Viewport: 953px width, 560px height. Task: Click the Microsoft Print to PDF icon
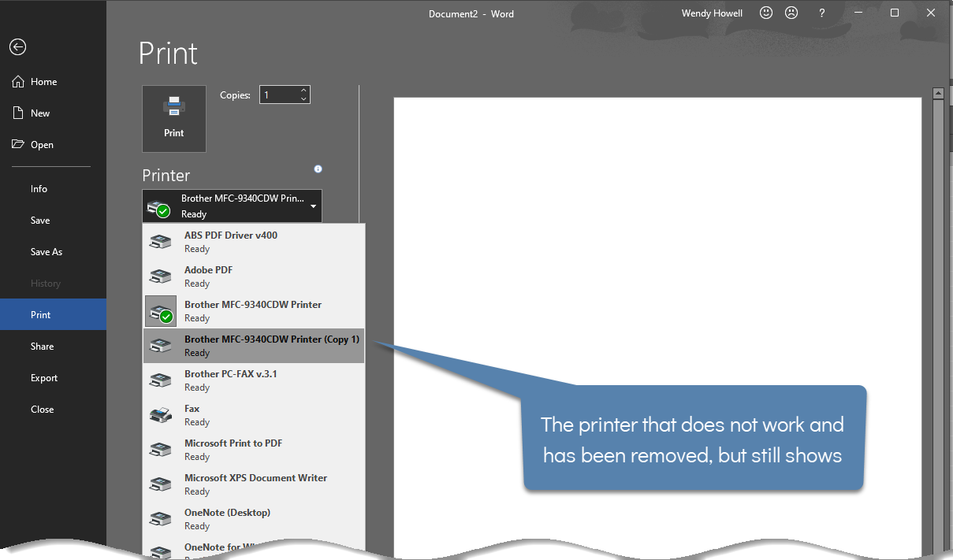(161, 449)
